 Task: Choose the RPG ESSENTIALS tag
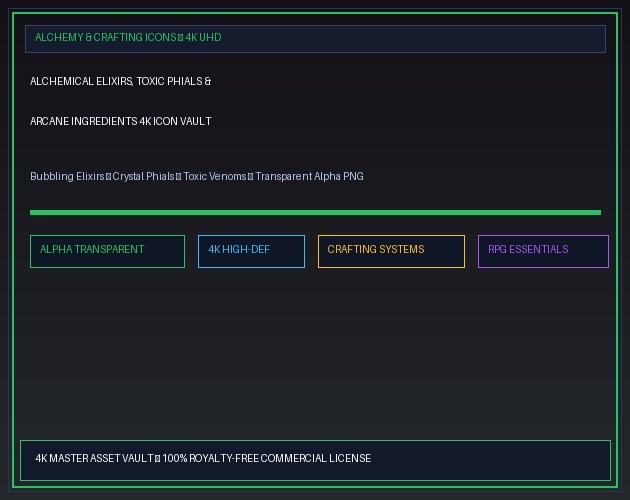(543, 251)
